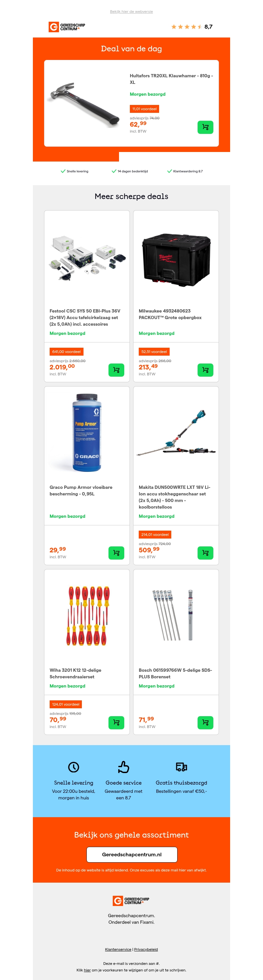
Task: Add Bosch SDS-PLUS borenset to cart
Action: (x=205, y=722)
